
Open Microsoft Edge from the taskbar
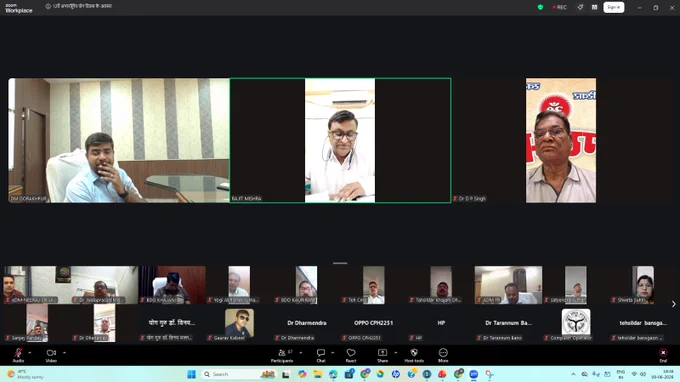tap(333, 374)
